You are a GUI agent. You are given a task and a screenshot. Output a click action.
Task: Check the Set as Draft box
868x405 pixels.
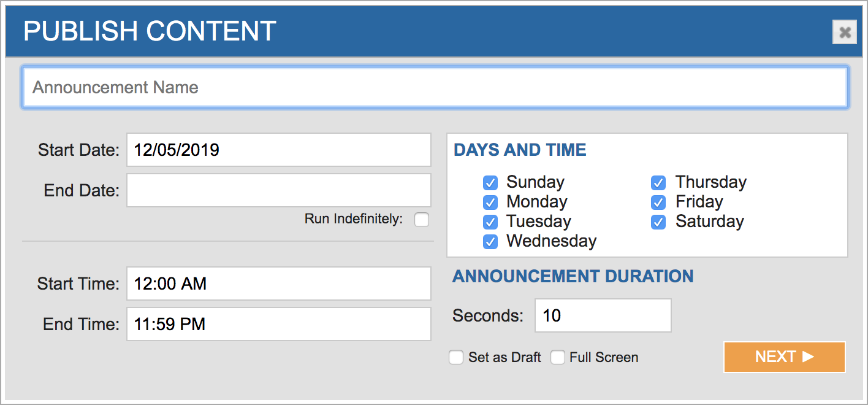(x=456, y=358)
